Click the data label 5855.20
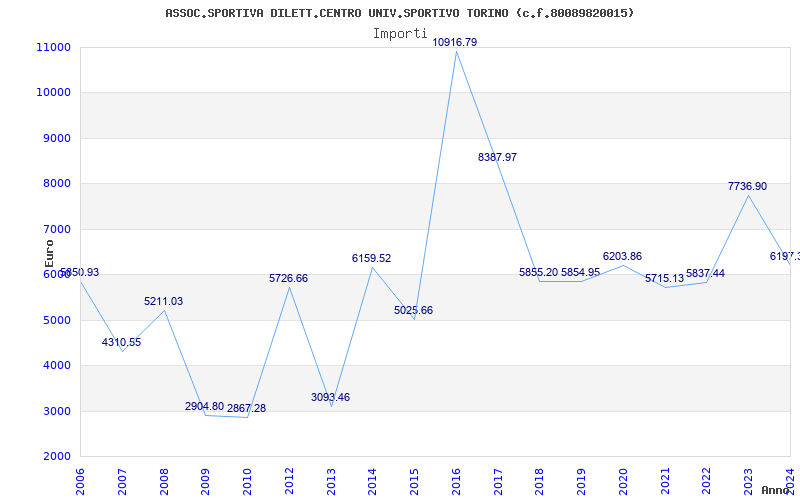This screenshot has height=500, width=800. (x=539, y=272)
